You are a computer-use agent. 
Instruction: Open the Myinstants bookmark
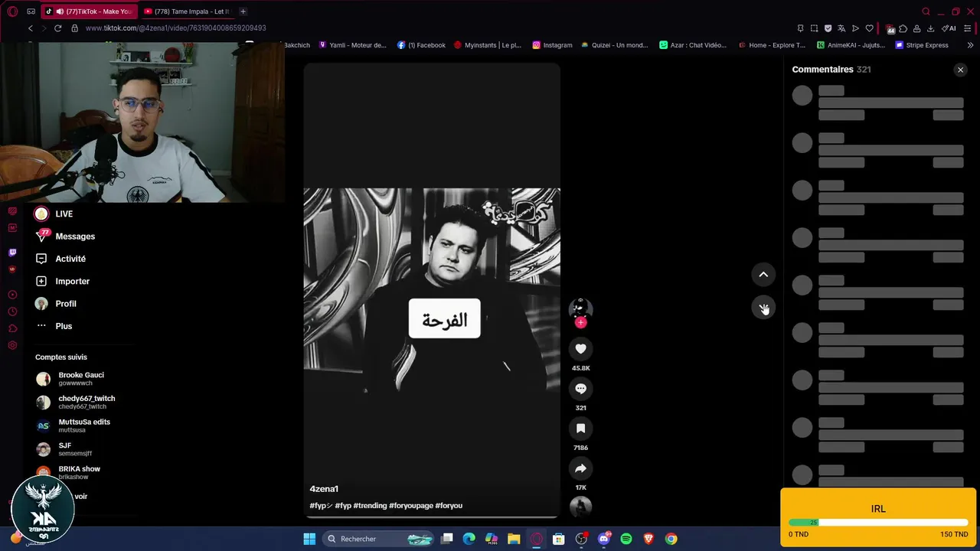(x=487, y=45)
